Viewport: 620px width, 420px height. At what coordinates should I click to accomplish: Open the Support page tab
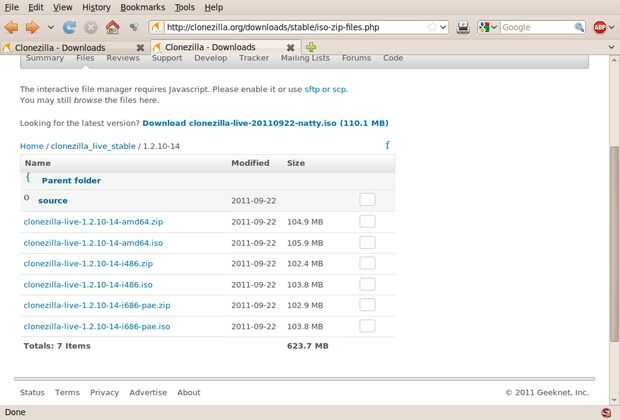point(167,58)
